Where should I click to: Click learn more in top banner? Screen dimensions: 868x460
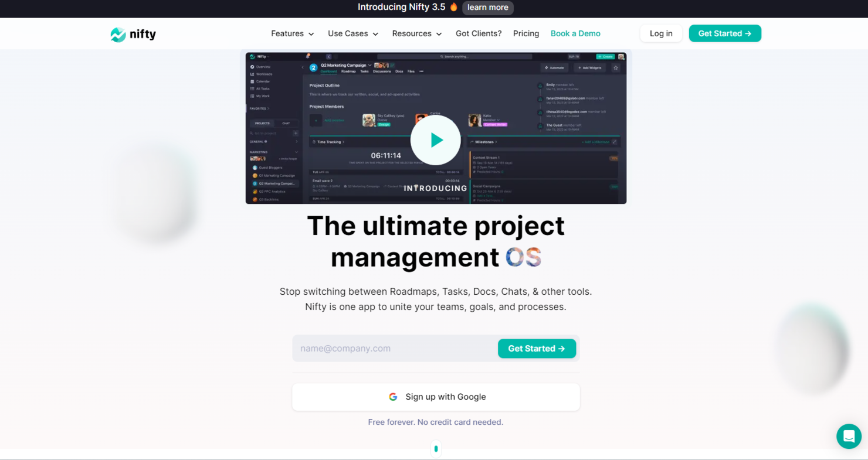488,8
